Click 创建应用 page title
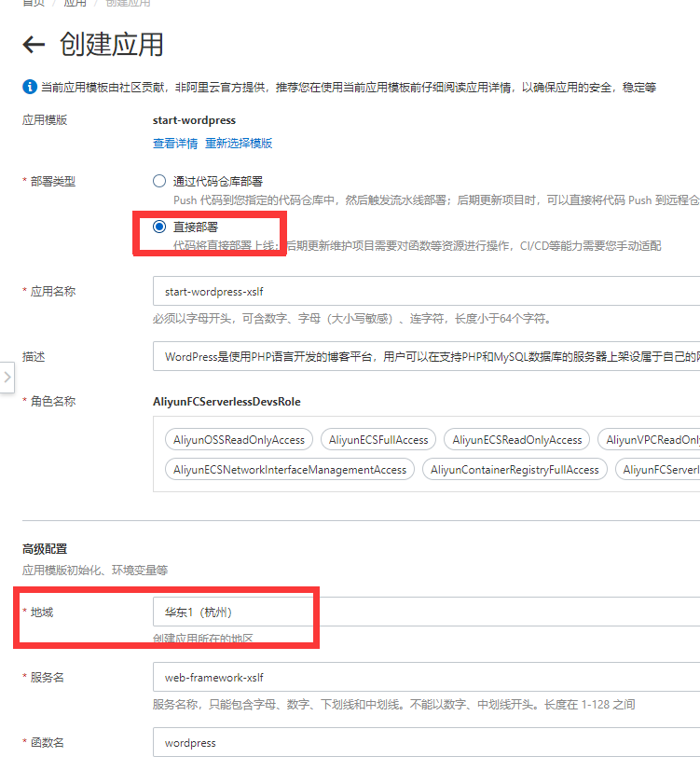 pos(112,45)
